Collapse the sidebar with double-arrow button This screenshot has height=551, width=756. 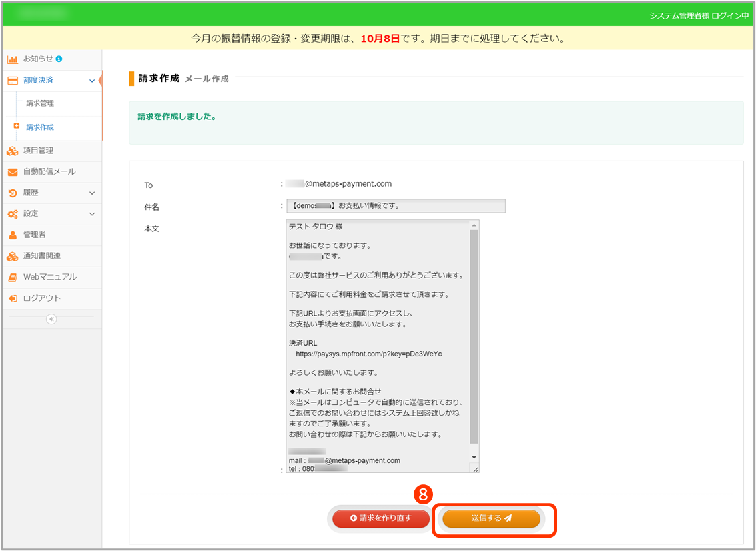coord(51,319)
